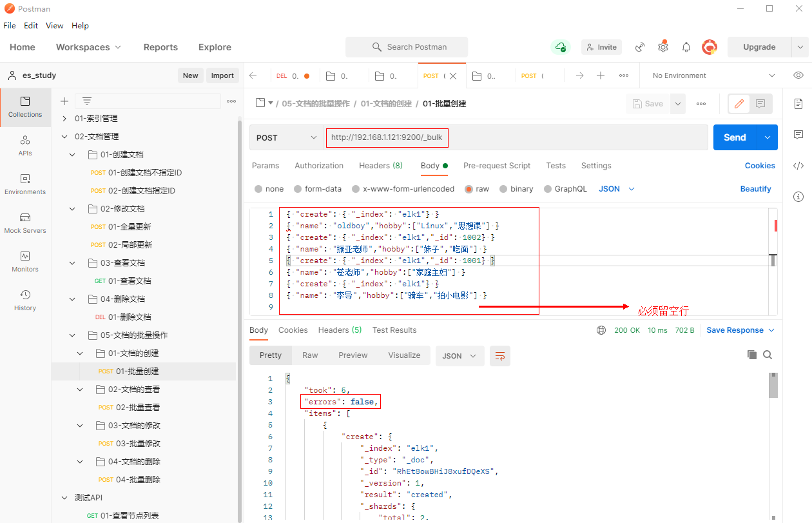812x523 pixels.
Task: Open the notifications bell icon
Action: pyautogui.click(x=686, y=47)
